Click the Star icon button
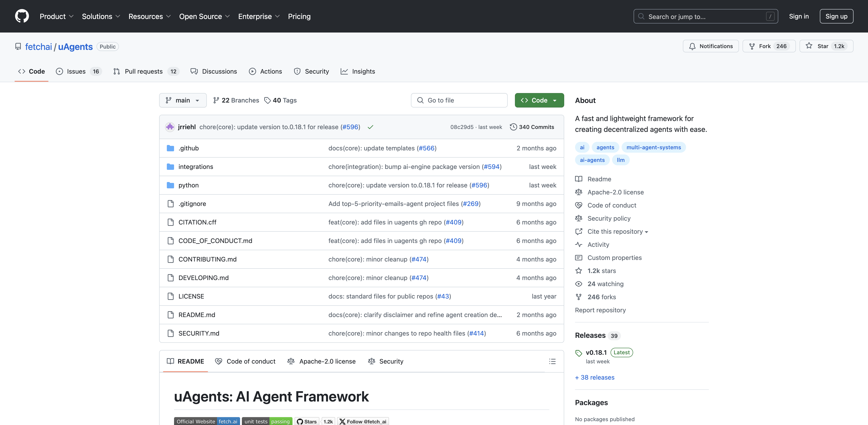 click(x=809, y=46)
